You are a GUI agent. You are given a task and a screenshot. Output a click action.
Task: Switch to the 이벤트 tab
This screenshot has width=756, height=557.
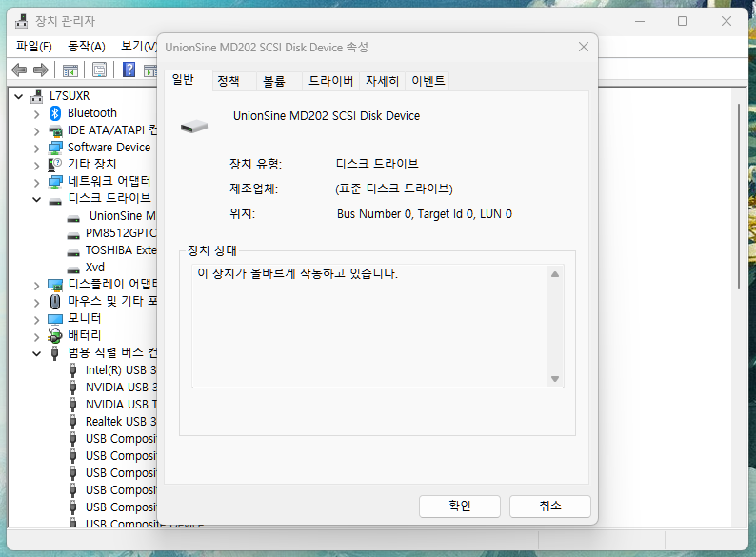(x=428, y=81)
